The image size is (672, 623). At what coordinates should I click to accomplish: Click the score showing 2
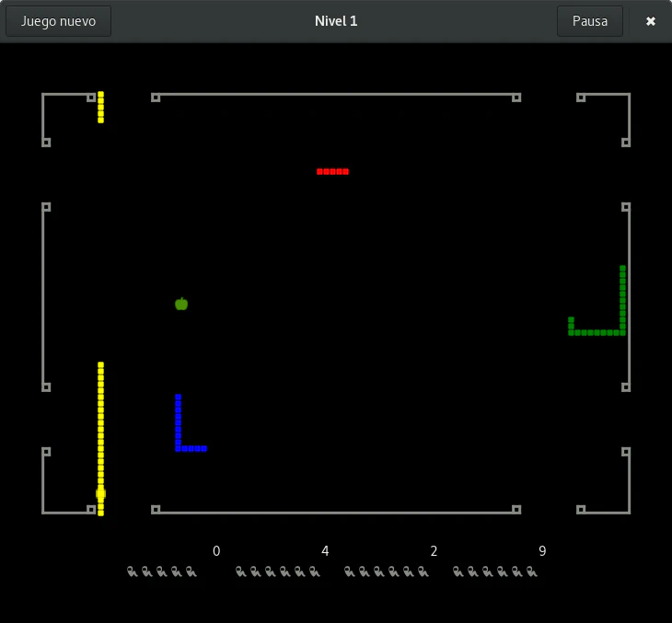[434, 551]
